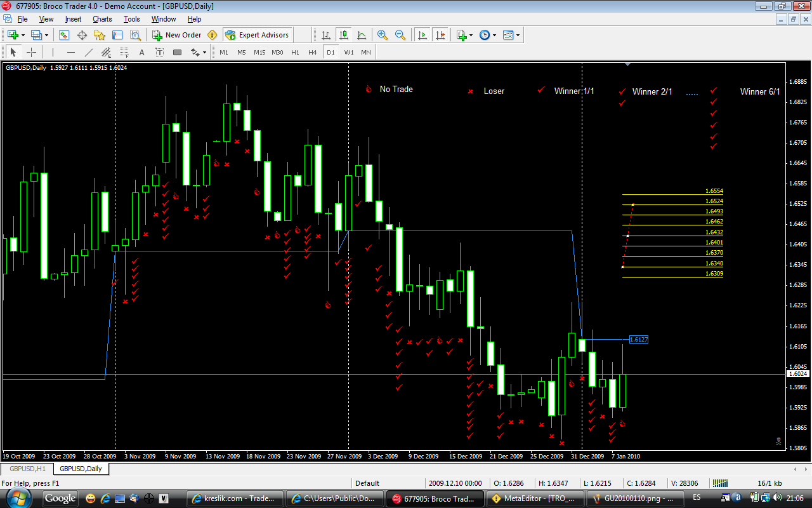Image resolution: width=812 pixels, height=508 pixels.
Task: Open the Charts menu
Action: pyautogui.click(x=102, y=19)
